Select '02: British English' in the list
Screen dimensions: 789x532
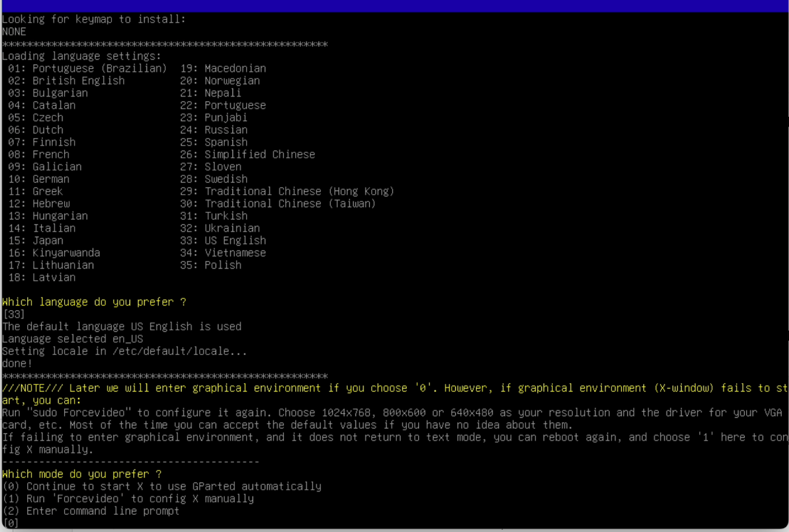(x=67, y=81)
